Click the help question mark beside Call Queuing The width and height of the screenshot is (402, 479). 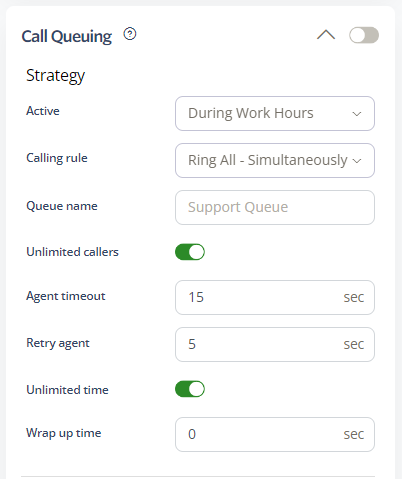point(130,34)
